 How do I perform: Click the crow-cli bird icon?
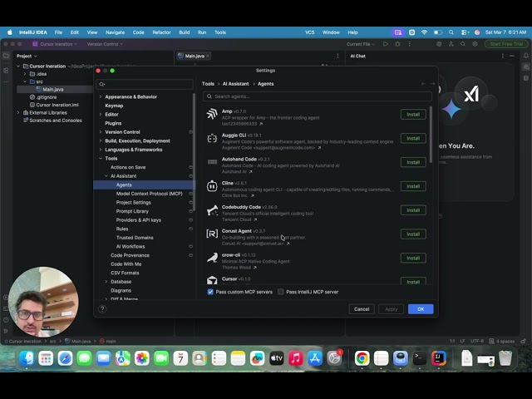click(212, 258)
